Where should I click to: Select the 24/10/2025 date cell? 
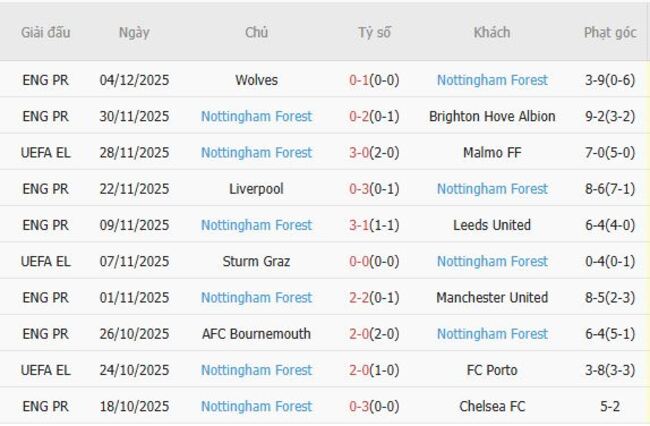click(134, 370)
